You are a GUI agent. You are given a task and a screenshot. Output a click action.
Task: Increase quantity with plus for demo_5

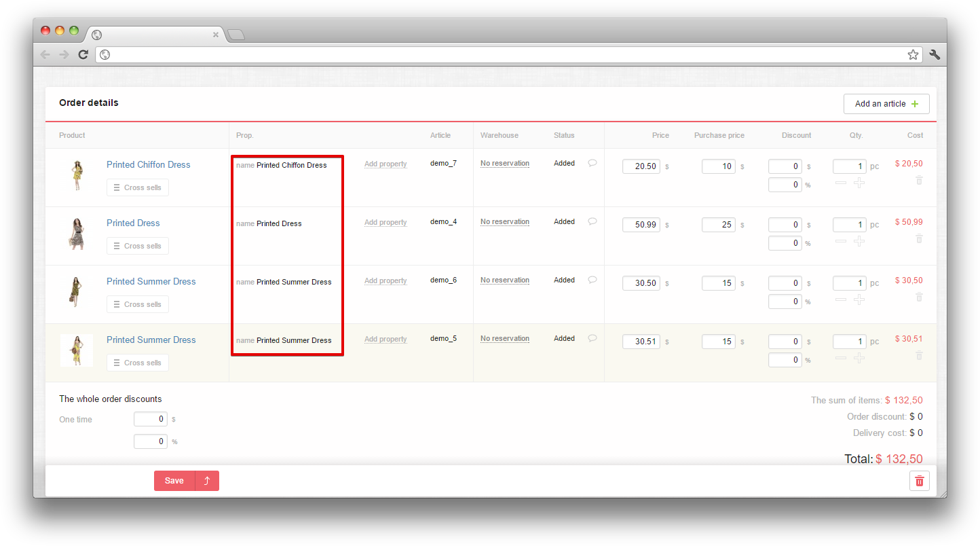click(x=859, y=358)
